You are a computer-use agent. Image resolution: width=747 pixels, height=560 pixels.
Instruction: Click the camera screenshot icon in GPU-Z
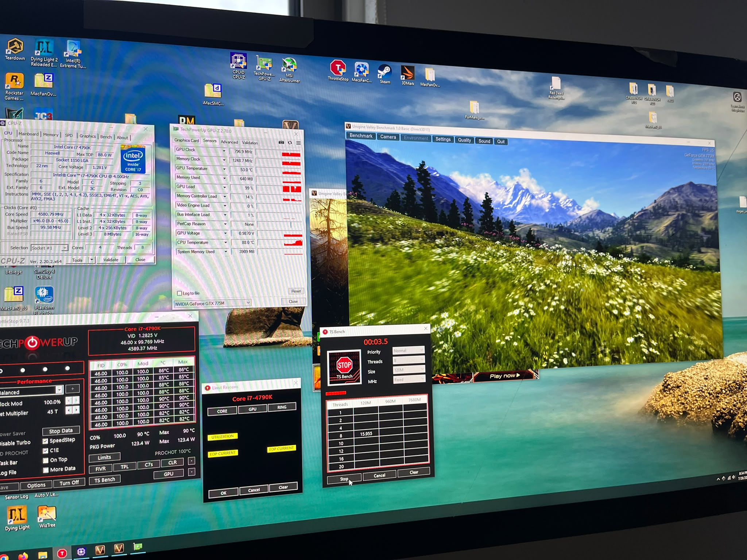tap(281, 143)
